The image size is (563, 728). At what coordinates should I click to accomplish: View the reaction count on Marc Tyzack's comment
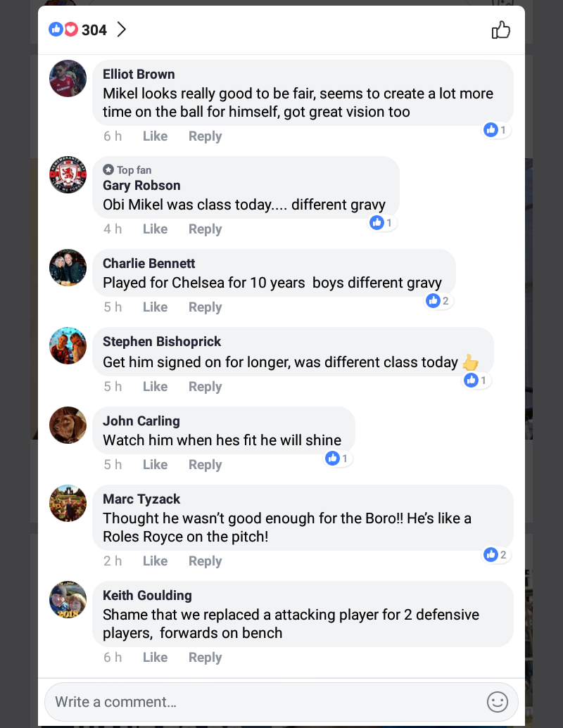[x=496, y=555]
